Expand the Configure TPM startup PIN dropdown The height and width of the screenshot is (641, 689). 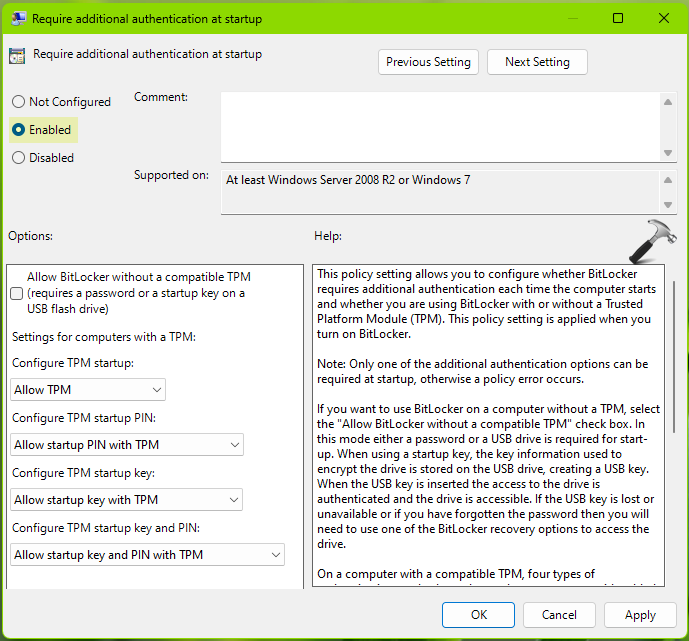point(127,445)
